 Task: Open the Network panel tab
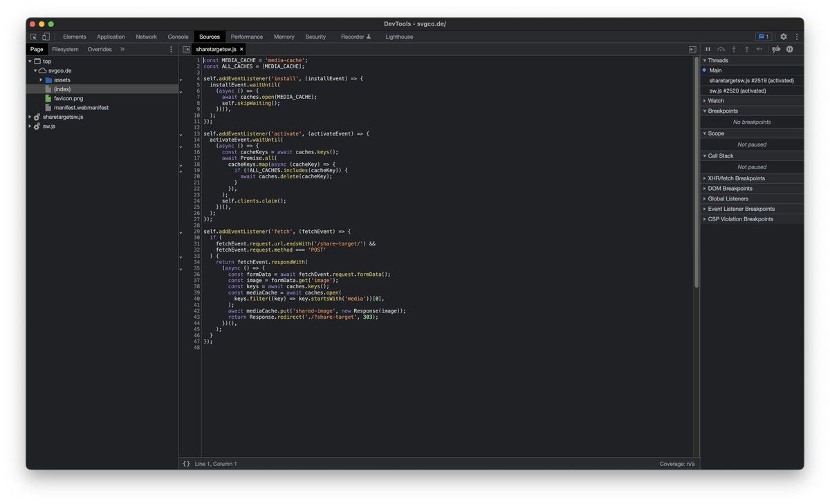pos(146,37)
